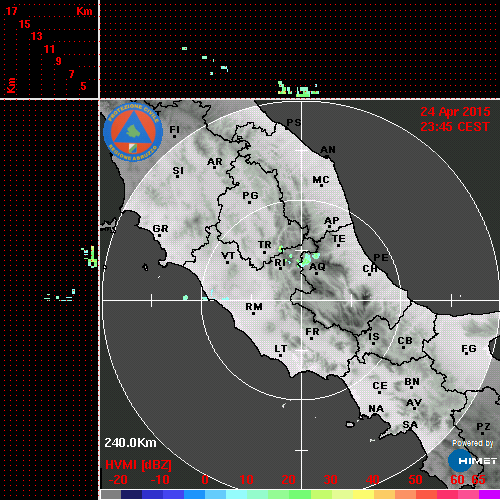This screenshot has width=500, height=500.
Task: Click the HIMET logo
Action: (x=472, y=461)
